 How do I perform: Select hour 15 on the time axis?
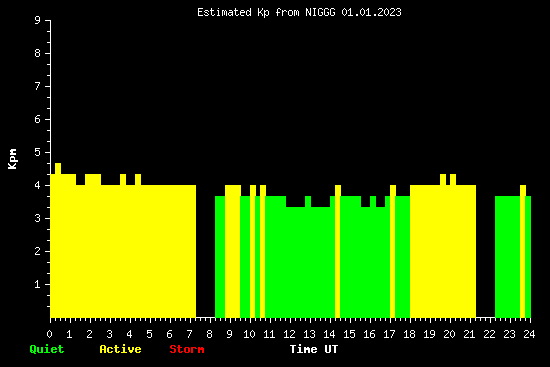349,334
